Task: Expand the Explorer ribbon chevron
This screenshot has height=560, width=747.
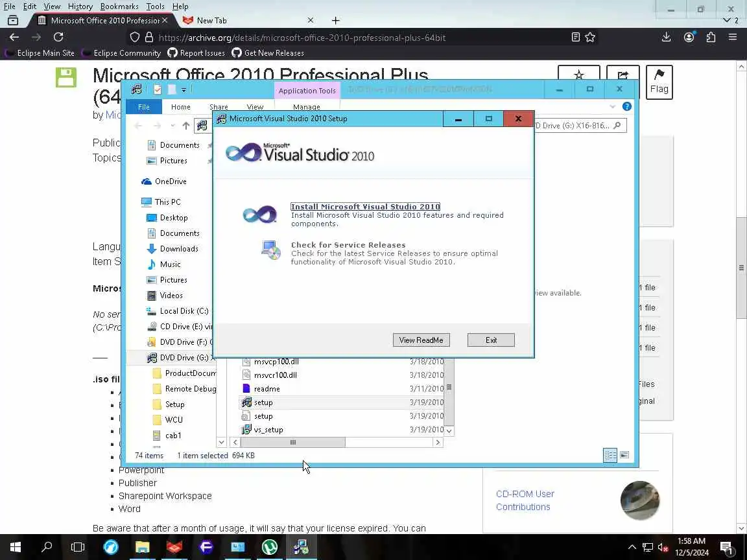Action: [613, 107]
